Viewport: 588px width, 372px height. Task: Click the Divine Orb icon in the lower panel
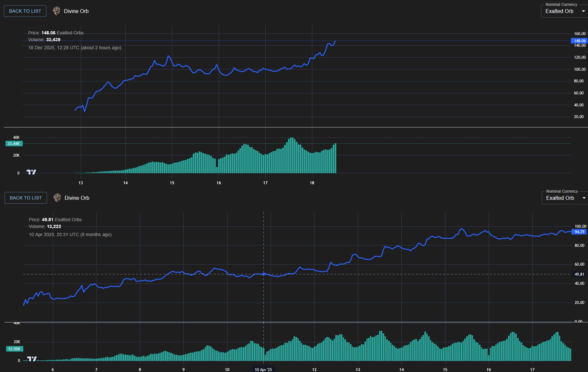click(57, 198)
